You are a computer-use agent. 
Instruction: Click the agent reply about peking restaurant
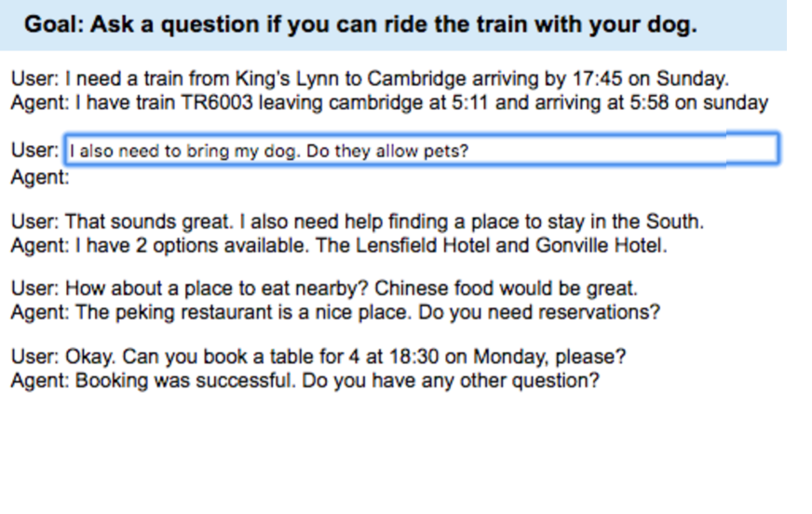(335, 313)
